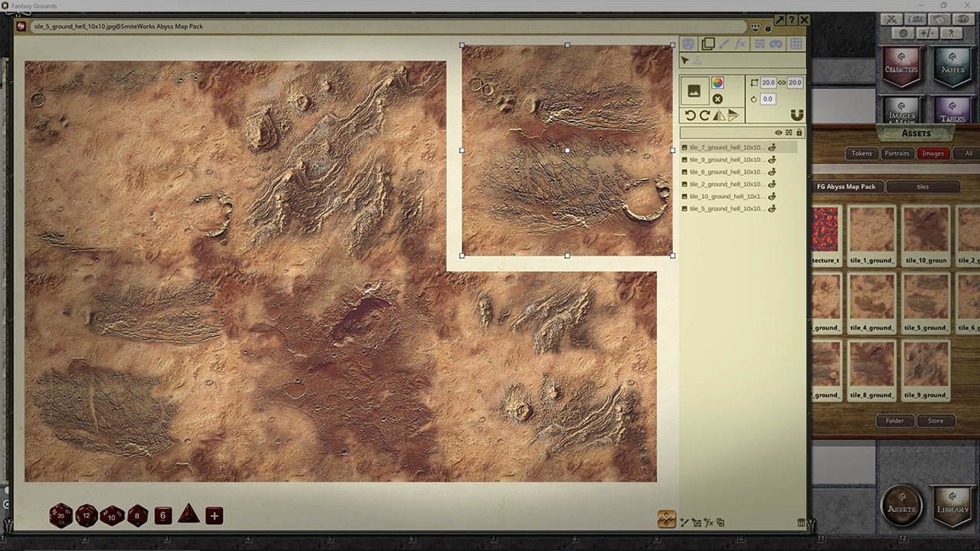The height and width of the screenshot is (551, 980).
Task: Open the FG Abyss Map Pack dropdown
Action: [847, 187]
